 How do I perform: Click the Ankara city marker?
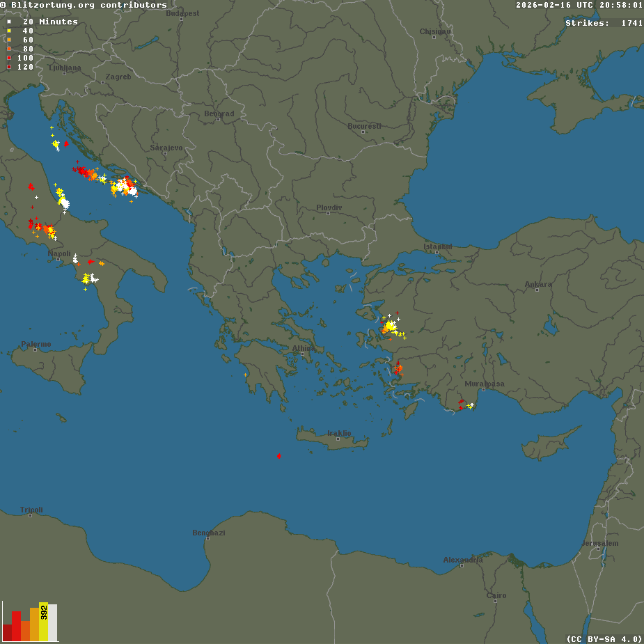(x=537, y=290)
